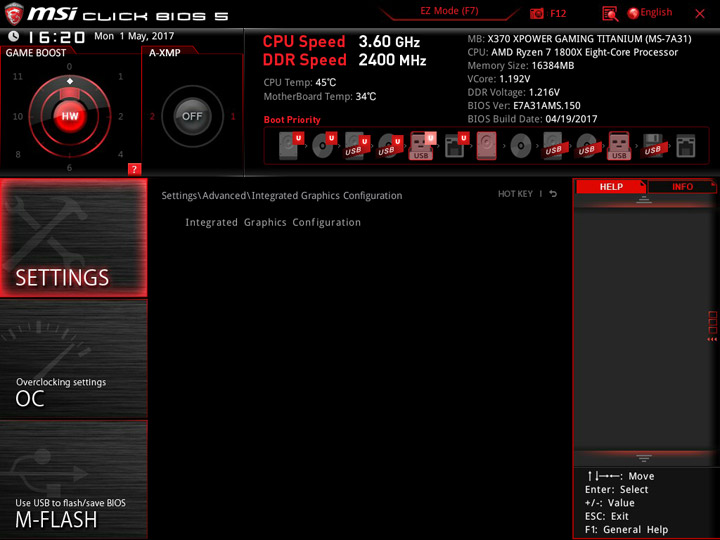
Task: Switch to the INFO tab
Action: point(682,186)
